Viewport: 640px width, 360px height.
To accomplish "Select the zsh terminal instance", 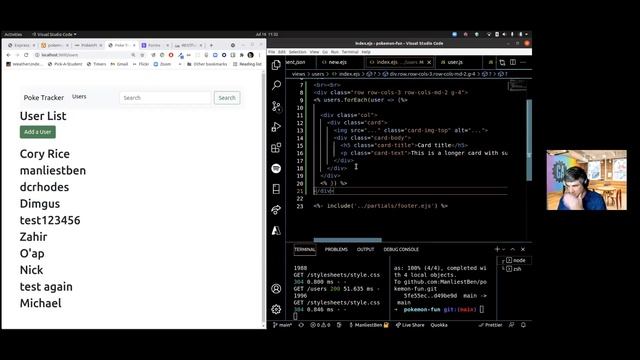I will click(514, 269).
